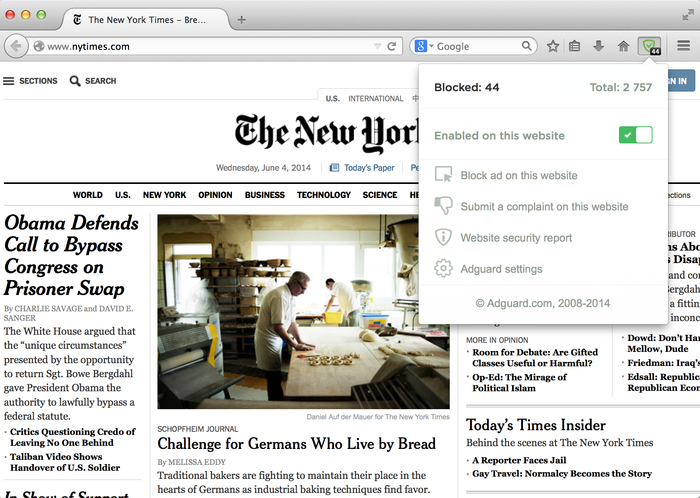
Task: Open Taliban Video Shows Handover of U.S. Soldier
Action: tap(65, 462)
